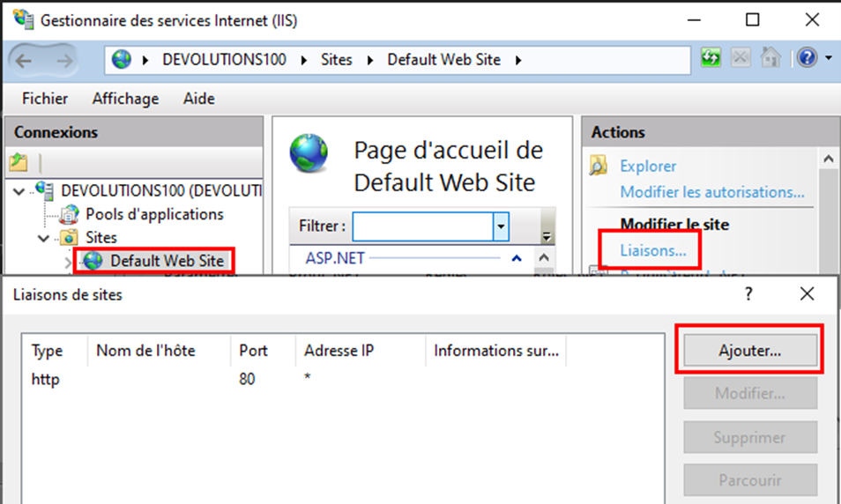Click Sites in the address breadcrumb
The height and width of the screenshot is (504, 841).
click(336, 60)
